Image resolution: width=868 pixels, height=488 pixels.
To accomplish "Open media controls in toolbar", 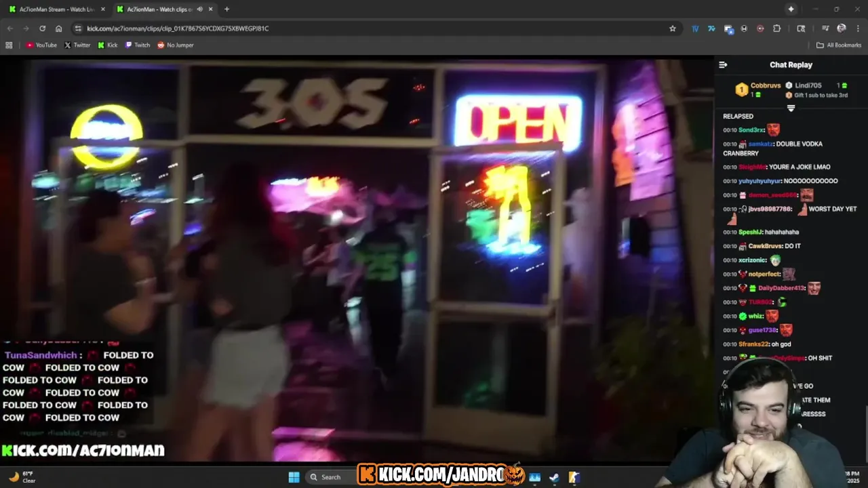I will tap(825, 28).
